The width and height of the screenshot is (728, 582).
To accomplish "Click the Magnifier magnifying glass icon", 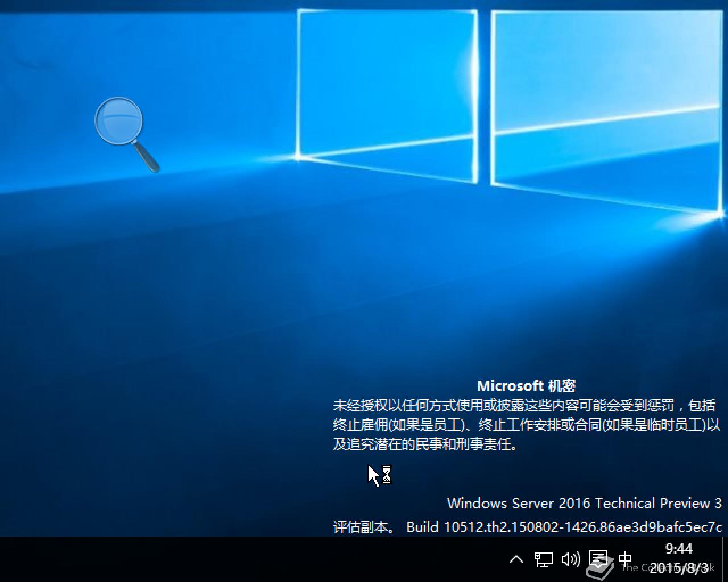I will click(x=126, y=134).
